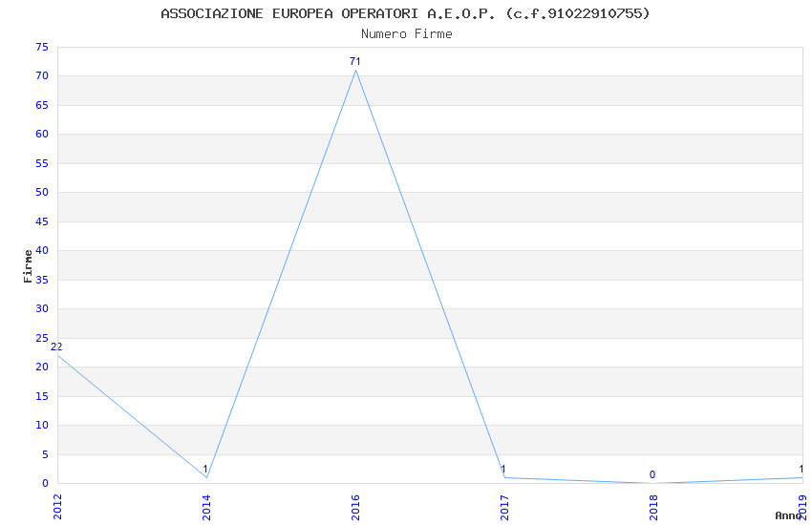Click the Firme y-axis label
812x525 pixels.
(x=28, y=266)
